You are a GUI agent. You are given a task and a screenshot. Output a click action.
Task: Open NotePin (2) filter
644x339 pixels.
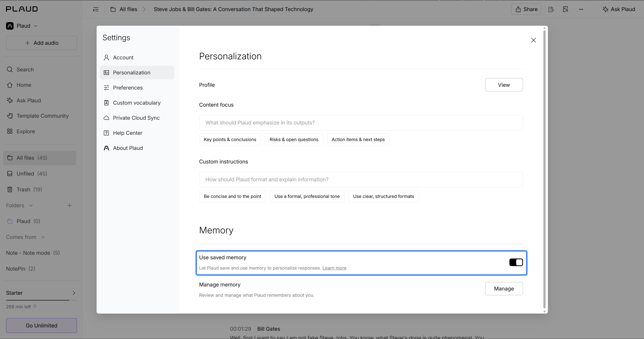[x=21, y=269]
